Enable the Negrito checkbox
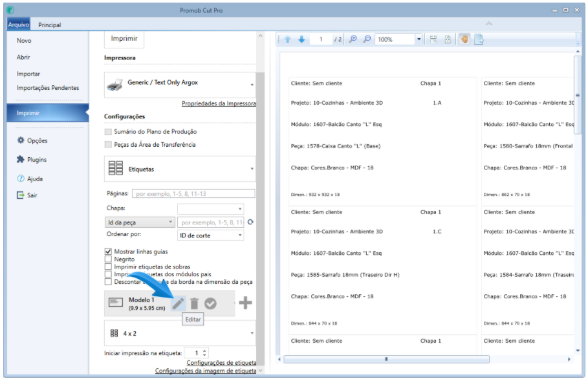 108,259
